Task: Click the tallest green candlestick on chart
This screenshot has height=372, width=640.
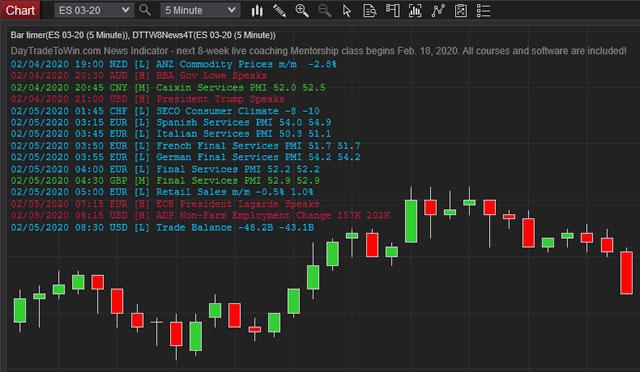Action: (411, 221)
